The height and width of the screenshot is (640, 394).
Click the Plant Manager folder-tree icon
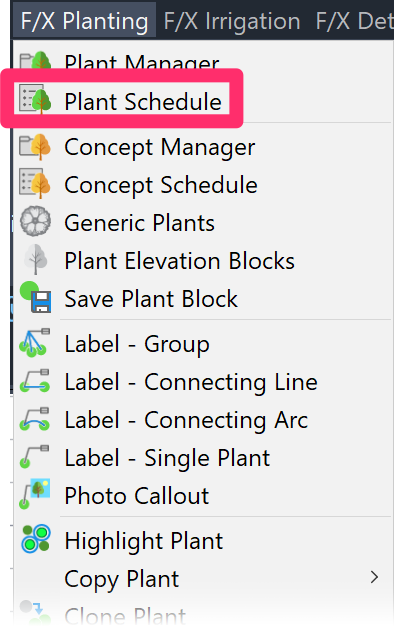(x=36, y=61)
